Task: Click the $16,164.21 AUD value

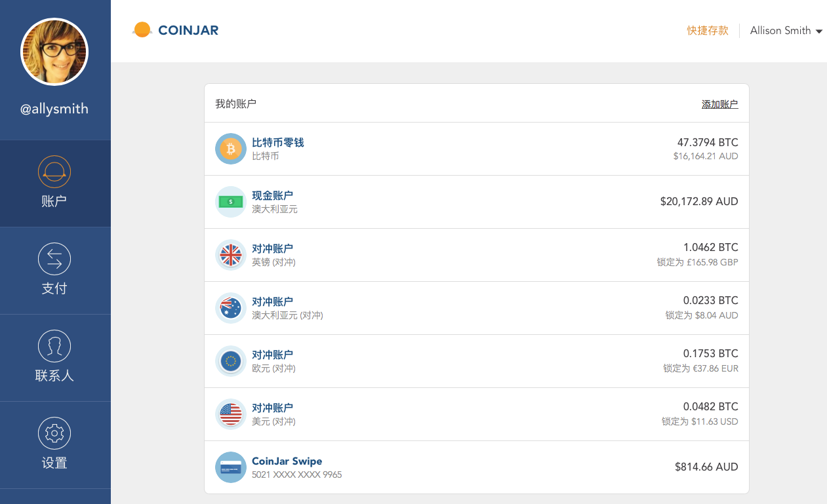Action: pyautogui.click(x=706, y=157)
